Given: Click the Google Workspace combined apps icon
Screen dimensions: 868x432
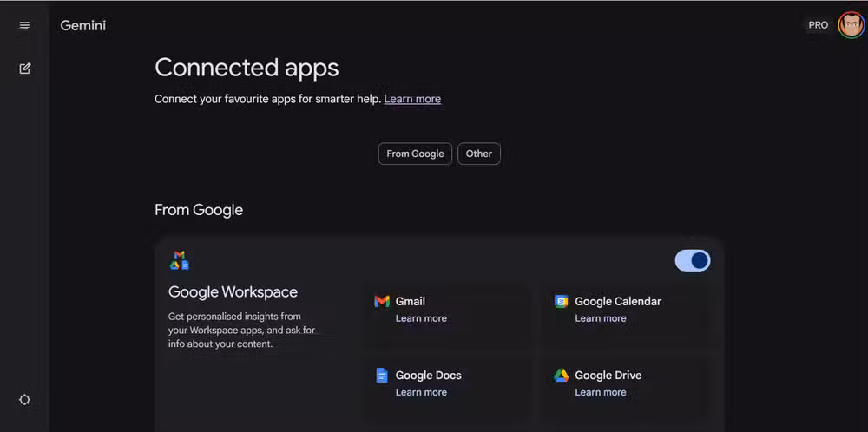Looking at the screenshot, I should [180, 260].
